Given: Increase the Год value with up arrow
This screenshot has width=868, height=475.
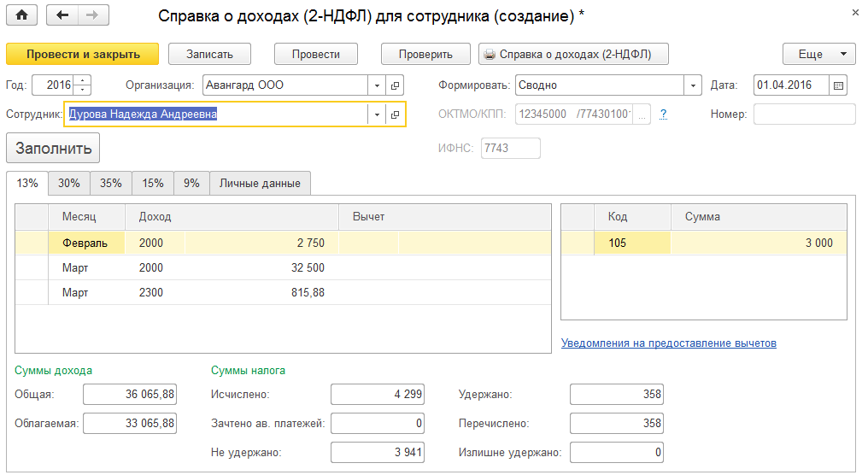Looking at the screenshot, I should tap(82, 81).
